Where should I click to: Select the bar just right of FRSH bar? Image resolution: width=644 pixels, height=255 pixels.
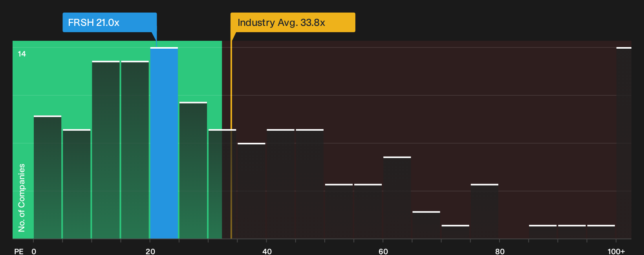[x=193, y=170]
